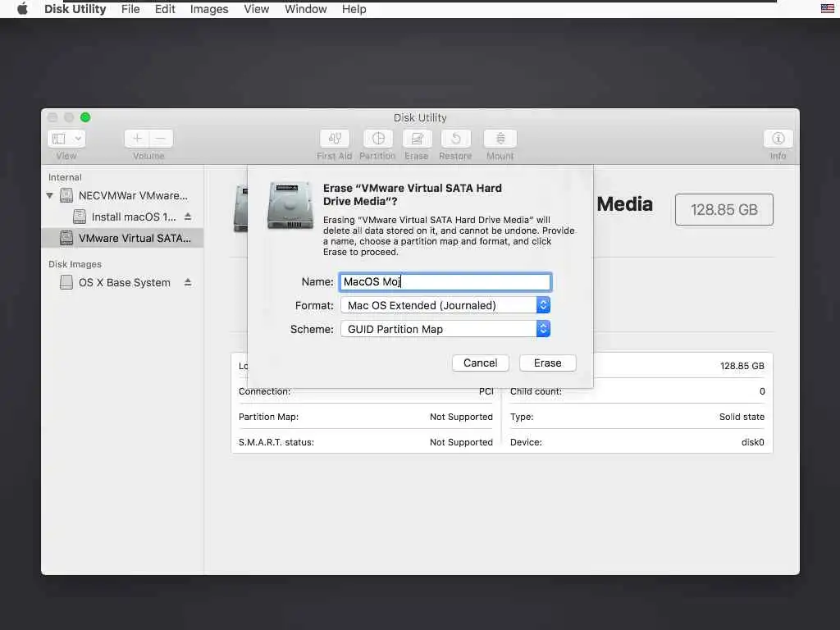Open the Format dropdown

click(445, 305)
